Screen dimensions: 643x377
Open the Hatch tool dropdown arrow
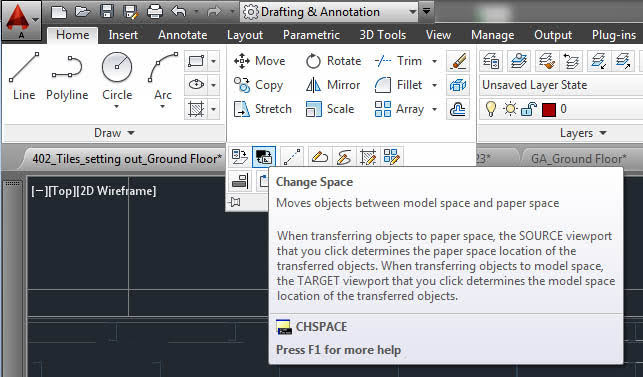(x=213, y=109)
